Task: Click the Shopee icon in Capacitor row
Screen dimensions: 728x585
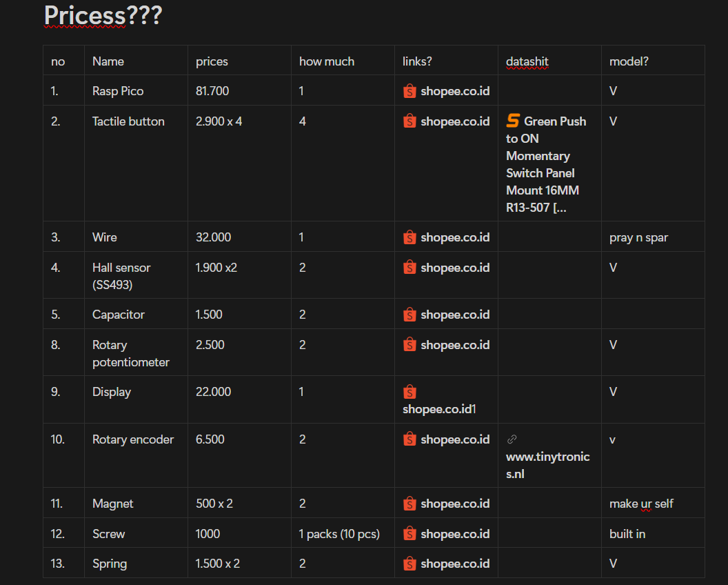Action: 410,315
